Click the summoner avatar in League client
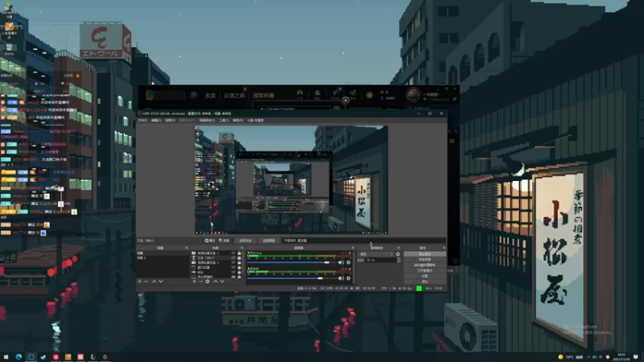 tap(413, 95)
